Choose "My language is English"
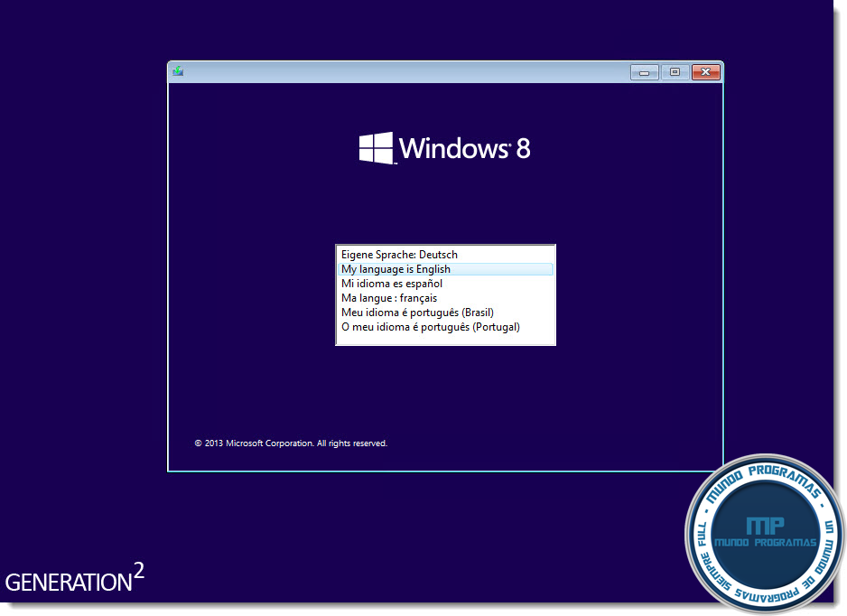 [446, 269]
